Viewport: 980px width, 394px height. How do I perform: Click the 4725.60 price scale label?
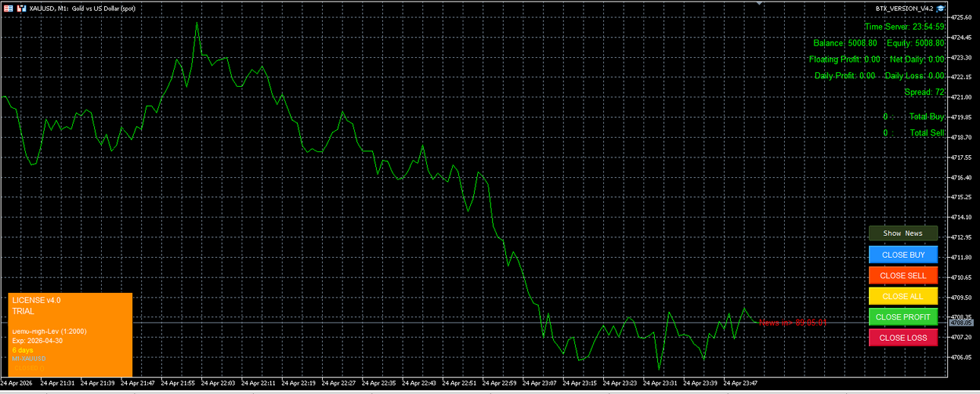960,17
